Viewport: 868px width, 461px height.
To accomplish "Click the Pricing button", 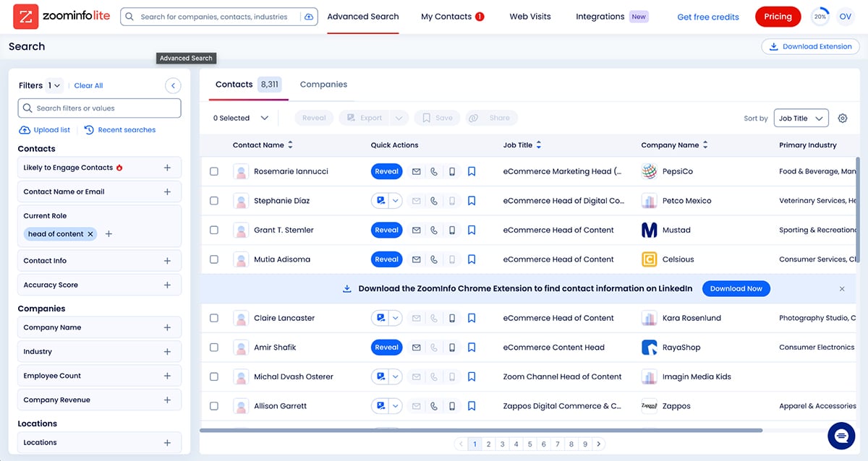I will click(778, 16).
